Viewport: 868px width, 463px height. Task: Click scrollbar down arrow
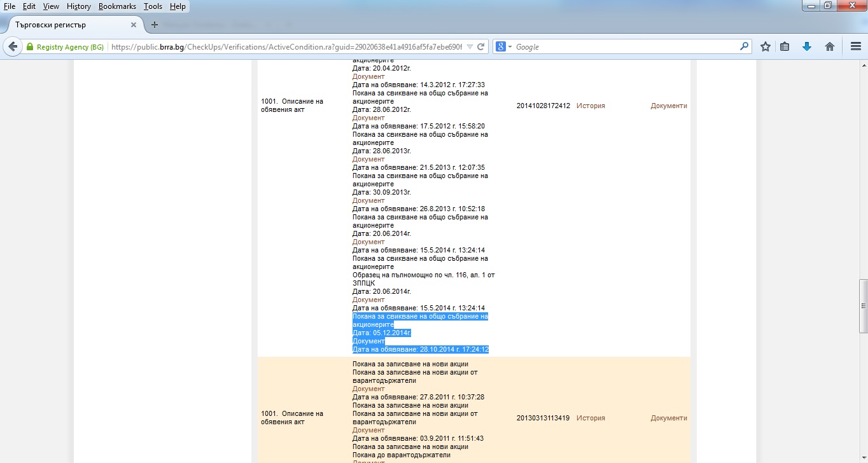point(863,459)
